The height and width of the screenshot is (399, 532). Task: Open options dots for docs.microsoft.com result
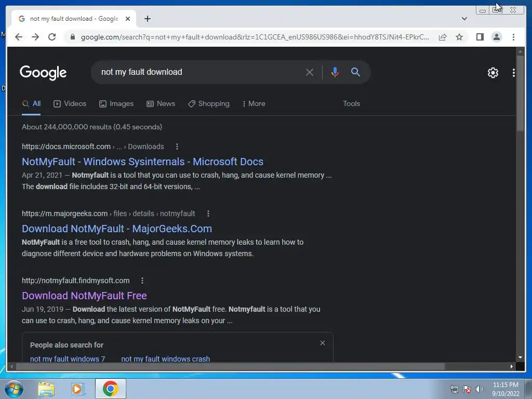177,147
